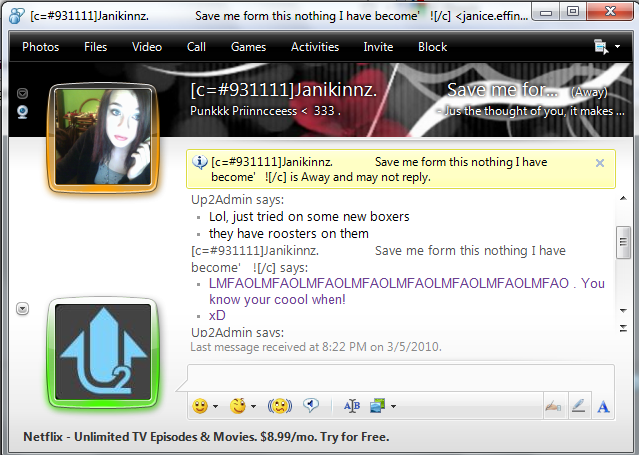Click the contact name Janikinnz in header
Viewport: 639px width, 455px height.
coord(284,90)
